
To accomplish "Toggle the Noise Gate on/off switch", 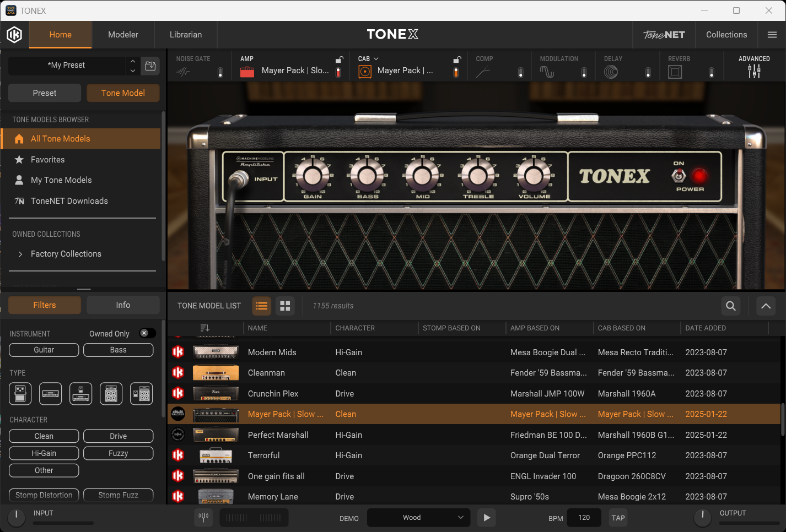I will coord(220,72).
